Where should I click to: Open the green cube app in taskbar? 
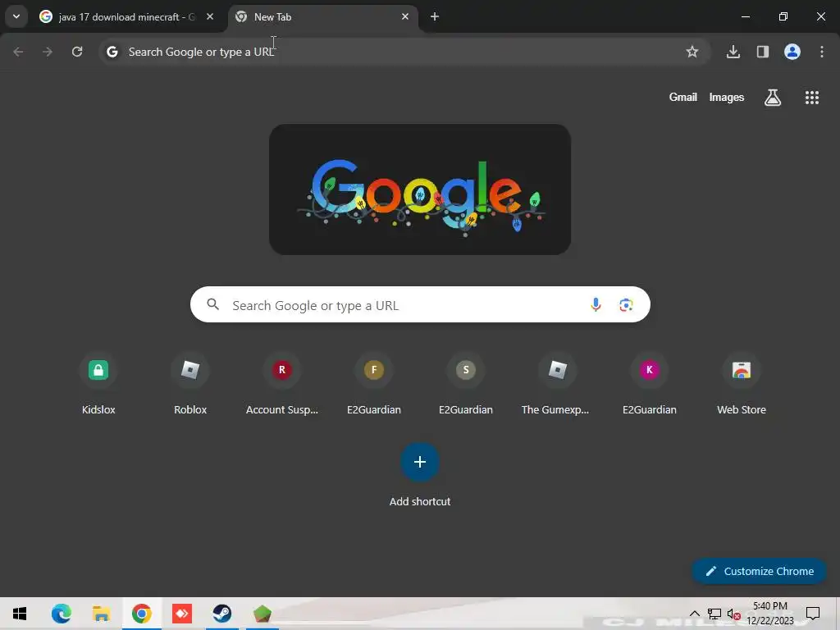click(x=262, y=614)
